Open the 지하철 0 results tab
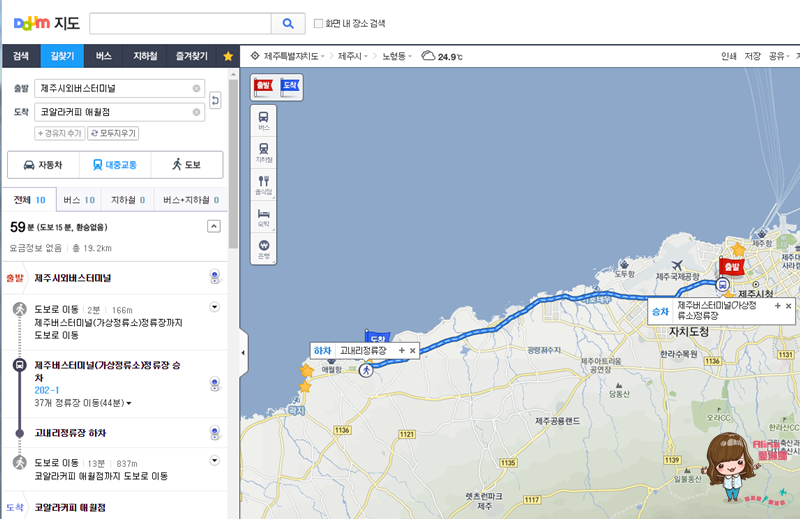 click(128, 200)
